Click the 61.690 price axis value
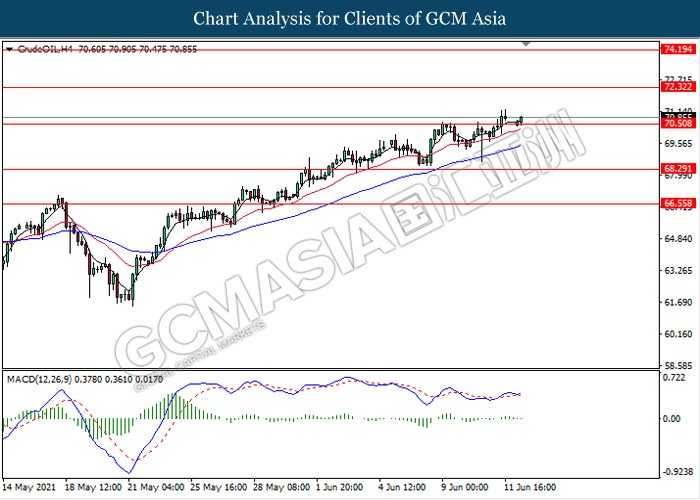The image size is (700, 500). click(x=679, y=303)
